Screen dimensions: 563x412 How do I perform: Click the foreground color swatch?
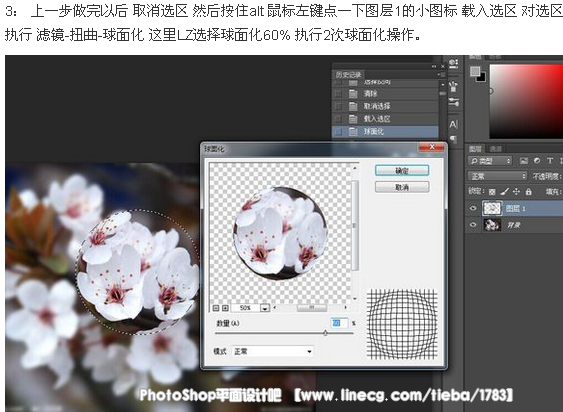click(475, 71)
